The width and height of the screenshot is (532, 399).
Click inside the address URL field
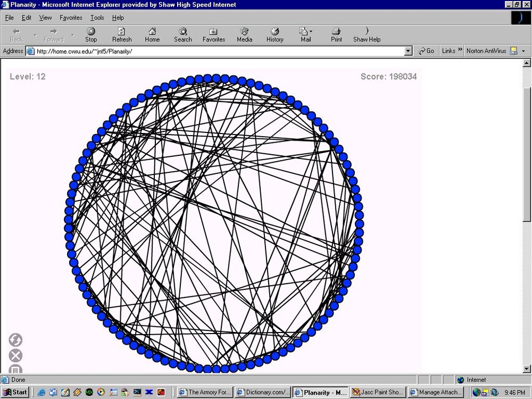pyautogui.click(x=213, y=51)
